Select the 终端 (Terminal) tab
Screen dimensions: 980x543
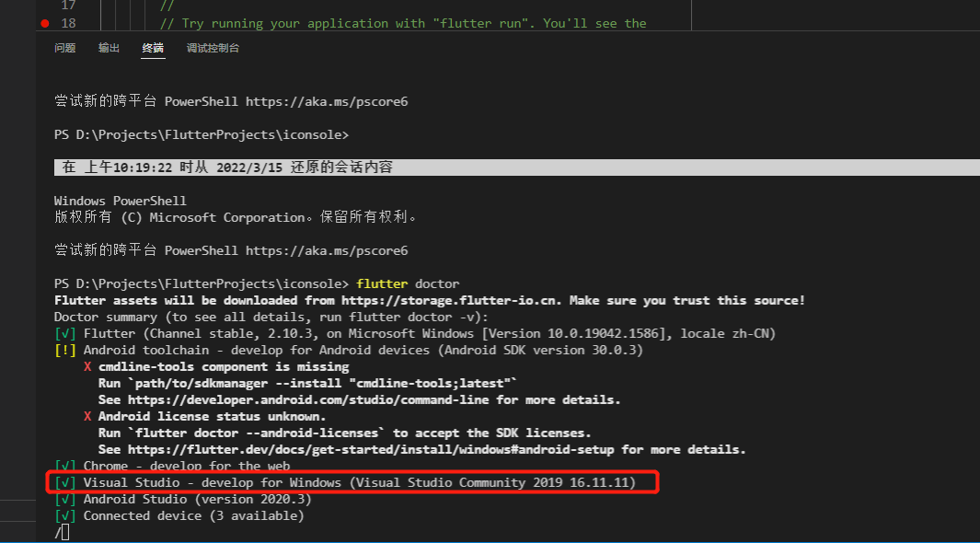coord(153,48)
